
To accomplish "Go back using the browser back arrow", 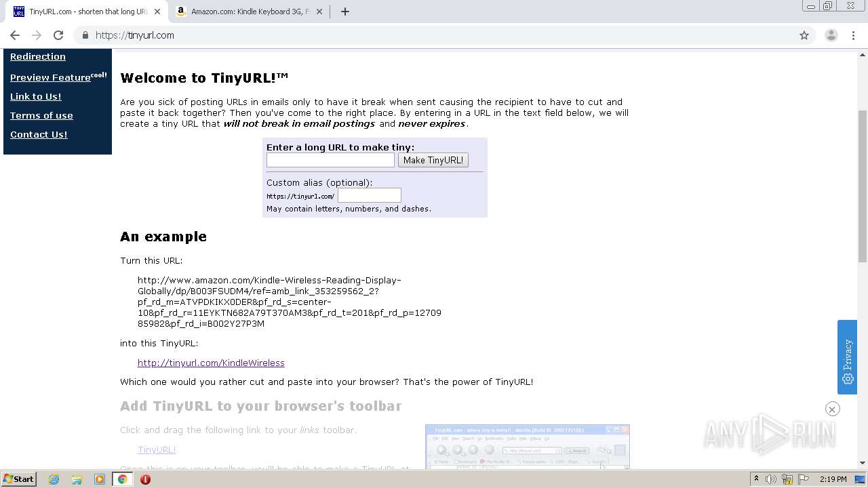I will pyautogui.click(x=15, y=35).
